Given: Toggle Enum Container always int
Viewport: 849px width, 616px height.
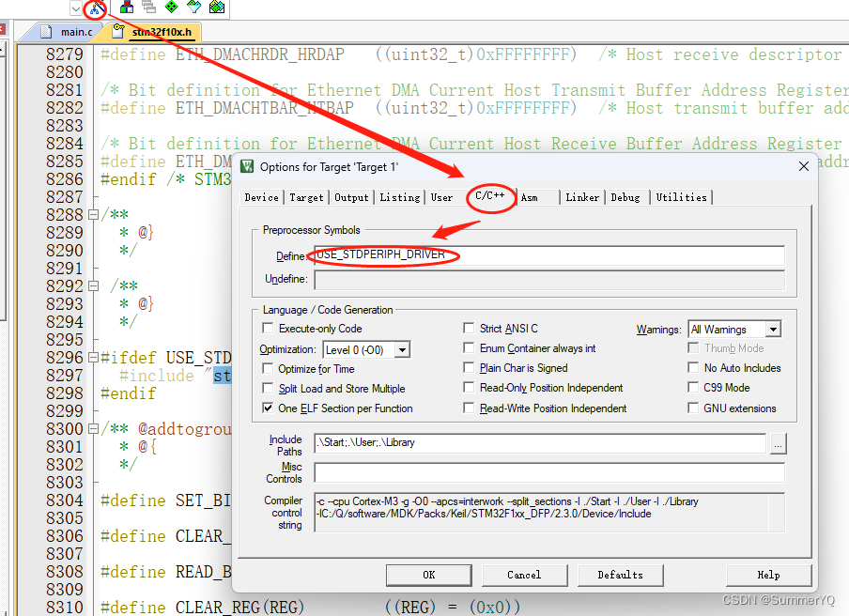Looking at the screenshot, I should click(469, 348).
